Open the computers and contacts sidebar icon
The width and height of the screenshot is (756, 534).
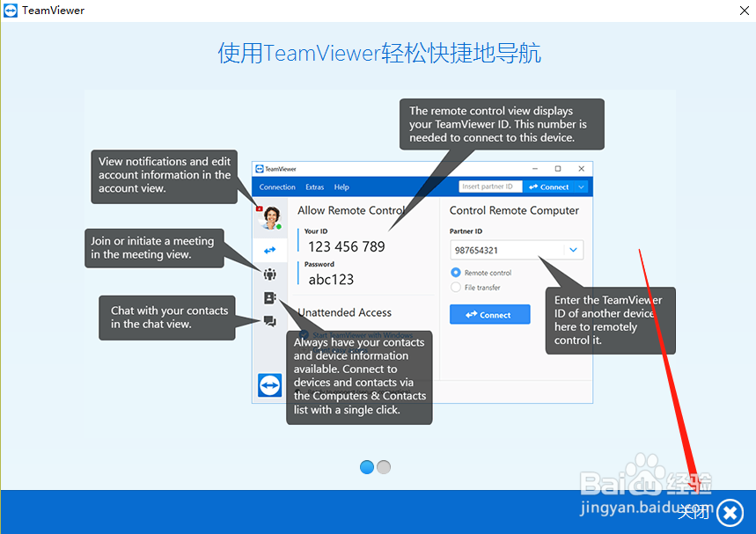(269, 298)
